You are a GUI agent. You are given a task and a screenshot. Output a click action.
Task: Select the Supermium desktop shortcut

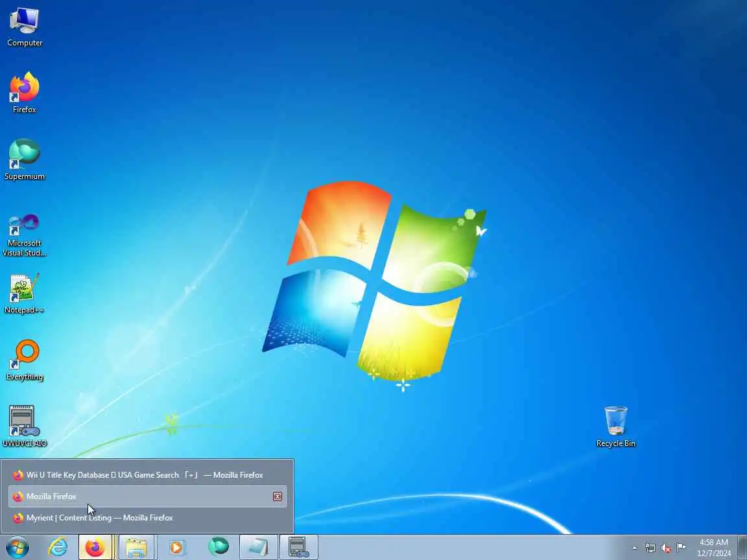[x=24, y=159]
